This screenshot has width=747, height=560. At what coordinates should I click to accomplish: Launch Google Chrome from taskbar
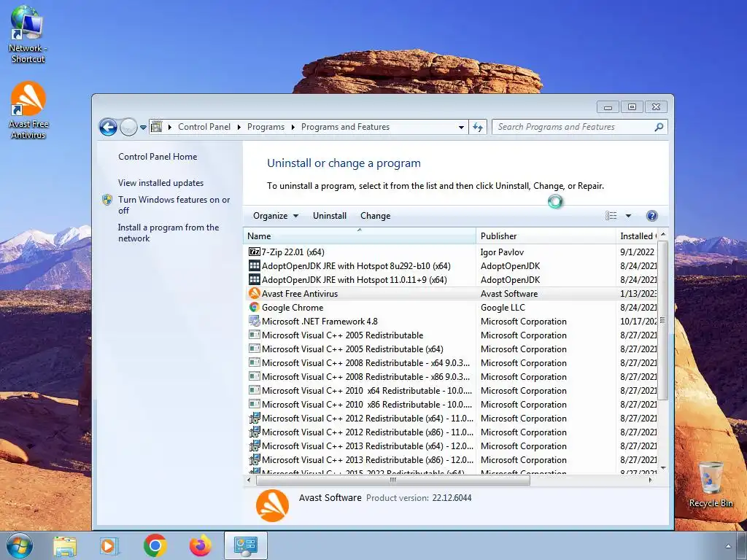155,545
